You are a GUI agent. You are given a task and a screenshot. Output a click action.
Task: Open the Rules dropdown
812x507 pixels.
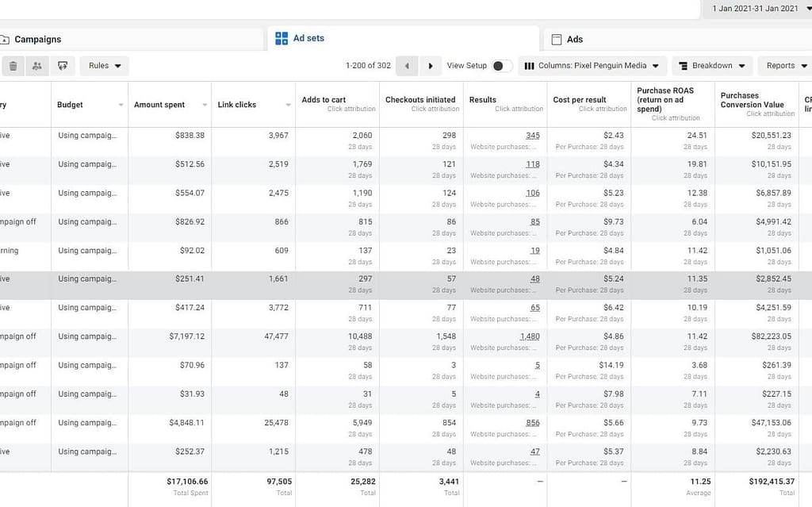(x=104, y=66)
